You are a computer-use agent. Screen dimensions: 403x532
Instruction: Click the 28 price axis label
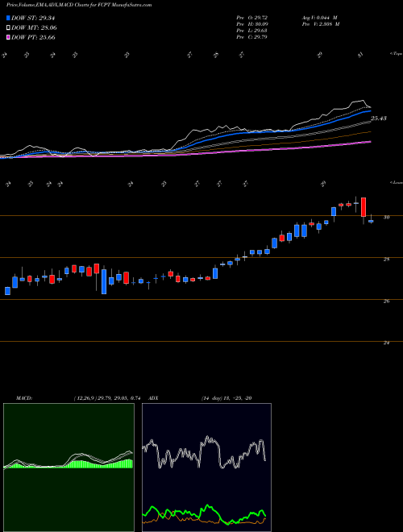pos(386,260)
